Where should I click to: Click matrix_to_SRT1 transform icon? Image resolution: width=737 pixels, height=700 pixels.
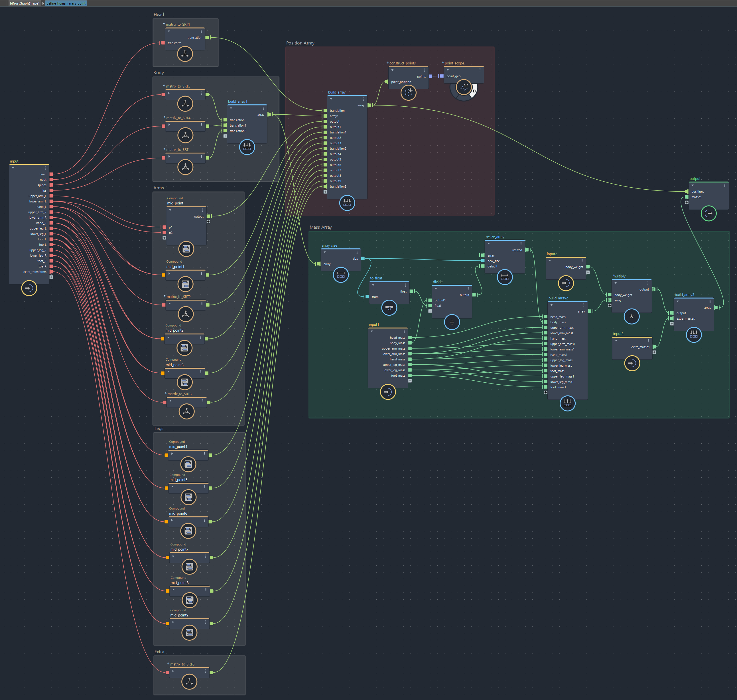[x=185, y=54]
